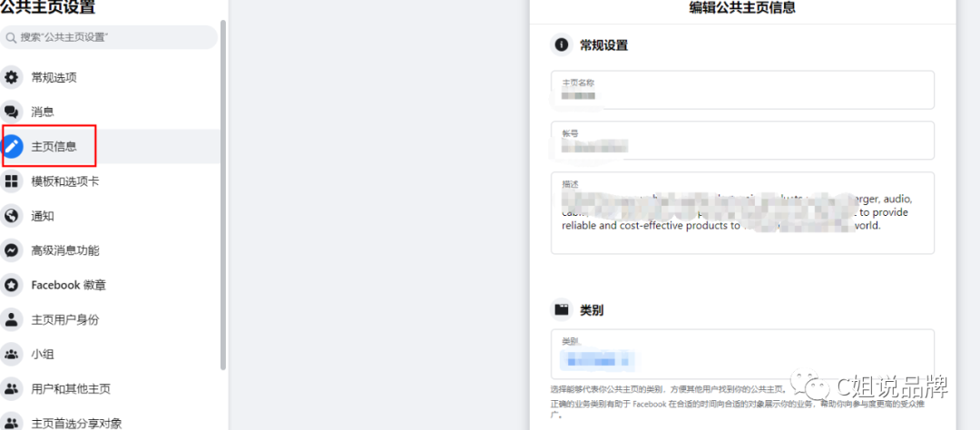Screen dimensions: 980x430
Task: Click the group icon for 小组
Action: tap(11, 355)
